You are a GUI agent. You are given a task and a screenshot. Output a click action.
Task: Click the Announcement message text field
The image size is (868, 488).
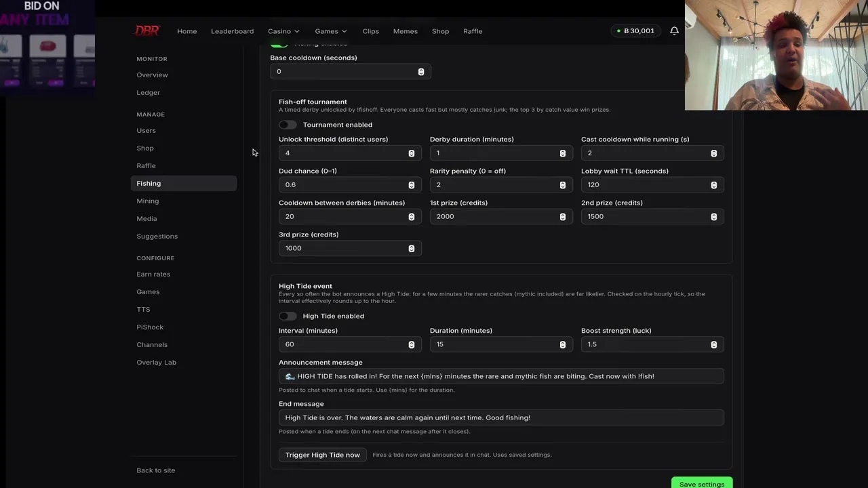[501, 376]
